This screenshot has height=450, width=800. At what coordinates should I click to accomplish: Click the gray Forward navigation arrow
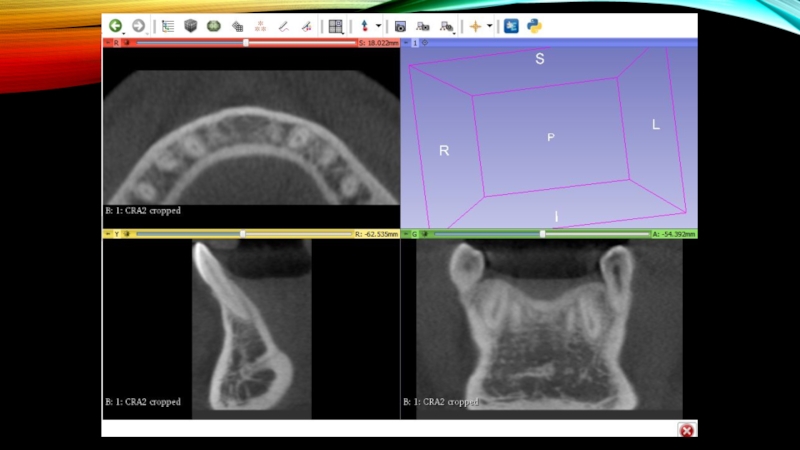138,26
